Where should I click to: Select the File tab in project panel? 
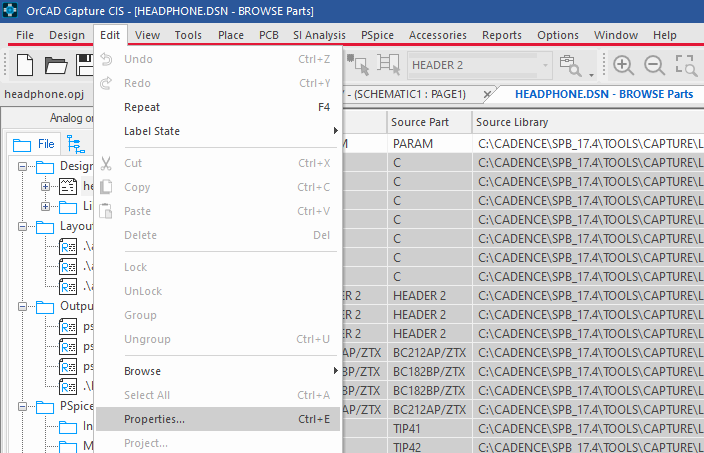tap(34, 144)
